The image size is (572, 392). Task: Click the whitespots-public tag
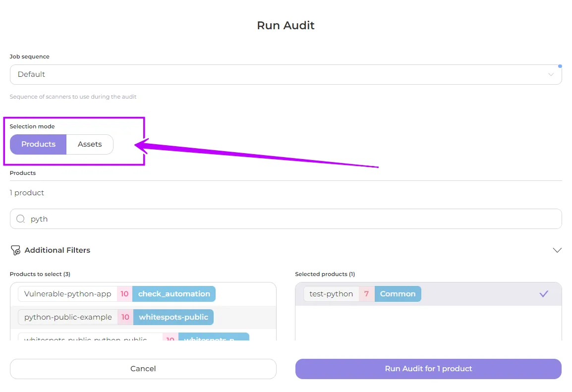tap(173, 317)
